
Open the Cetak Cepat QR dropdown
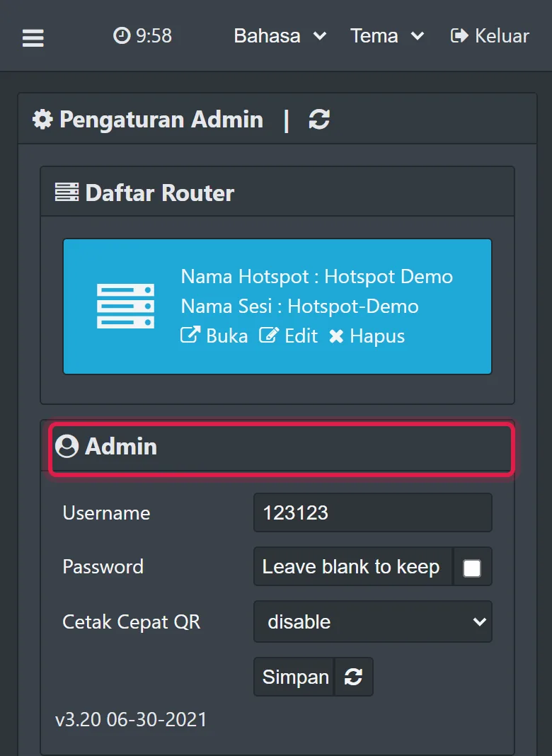coord(373,622)
